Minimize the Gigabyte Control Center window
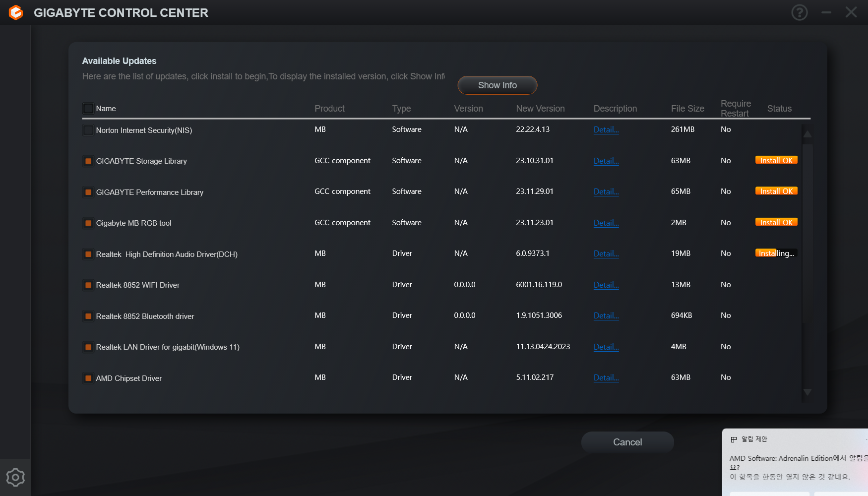Screen dimensions: 868x496 click(826, 12)
